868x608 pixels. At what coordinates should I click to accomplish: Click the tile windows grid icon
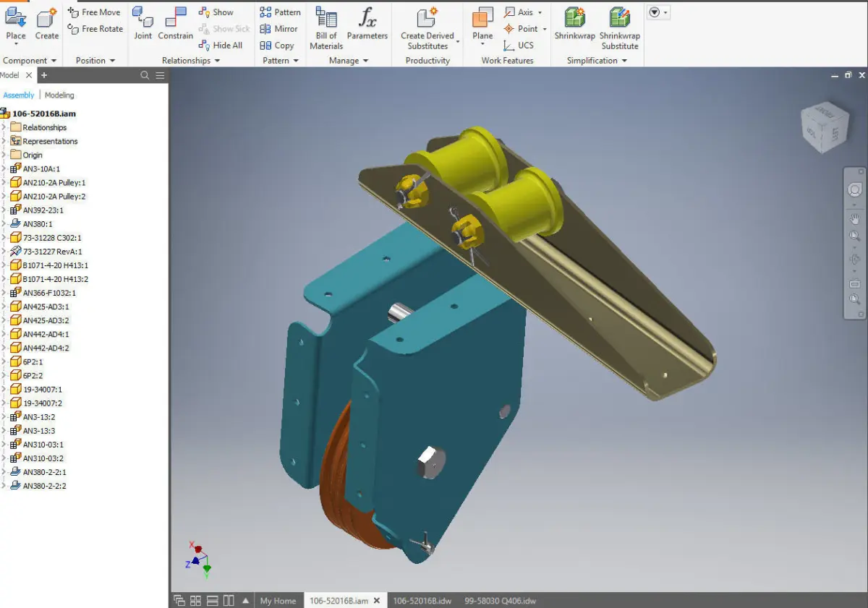[195, 601]
